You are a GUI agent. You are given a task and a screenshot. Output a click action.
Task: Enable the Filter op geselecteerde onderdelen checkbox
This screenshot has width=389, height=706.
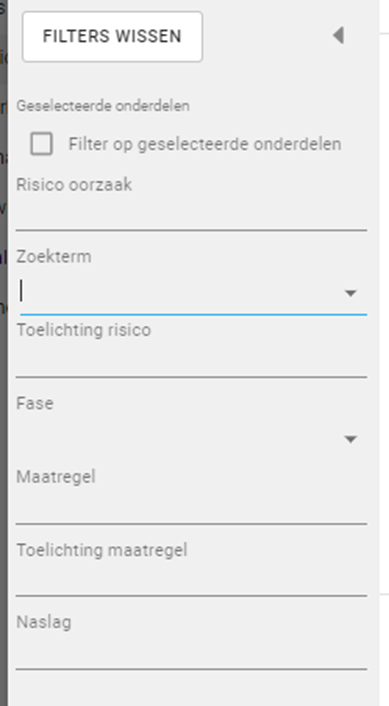(x=41, y=144)
